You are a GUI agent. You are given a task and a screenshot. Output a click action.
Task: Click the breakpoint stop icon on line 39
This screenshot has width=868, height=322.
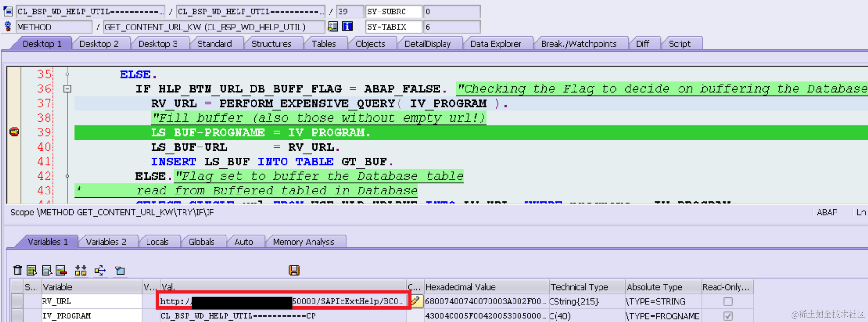pyautogui.click(x=14, y=132)
